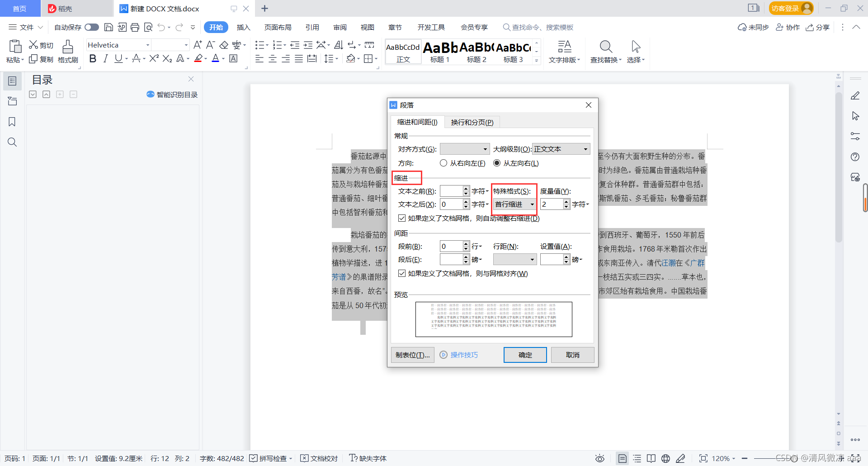The image size is (868, 466).
Task: Switch to the 插入 ribbon tab
Action: pos(243,27)
